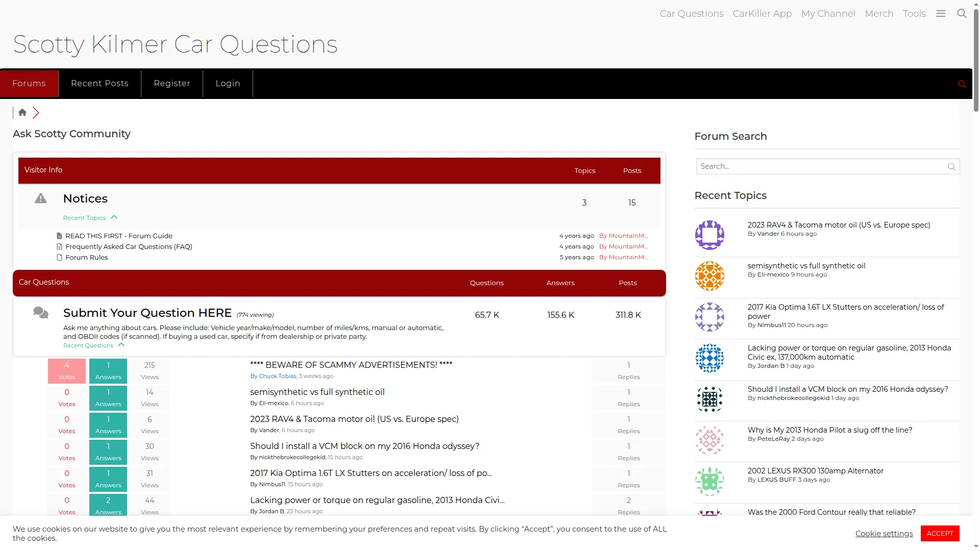Open Lacking power 2013 Honda Civic question in list
980x551 pixels.
tap(377, 500)
